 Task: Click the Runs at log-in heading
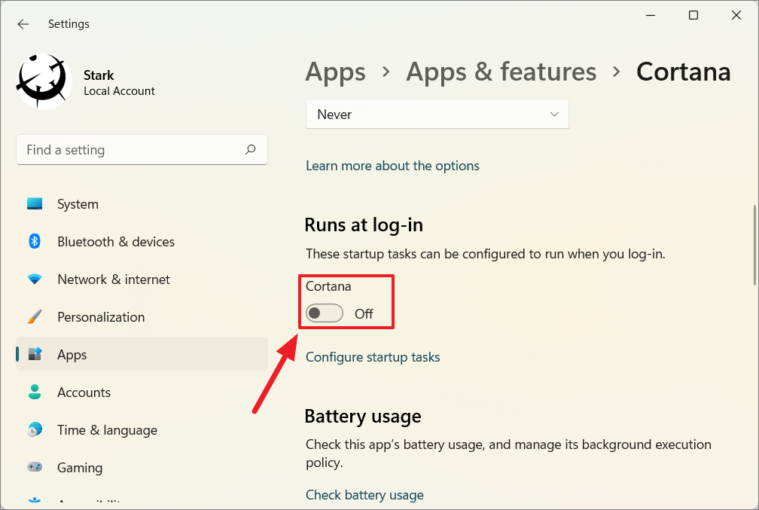pyautogui.click(x=364, y=225)
